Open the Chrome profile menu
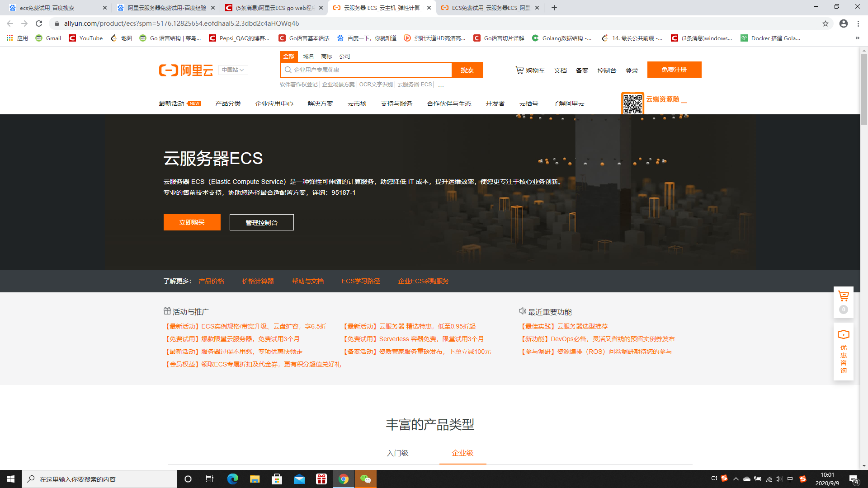Viewport: 868px width, 488px height. tap(844, 23)
